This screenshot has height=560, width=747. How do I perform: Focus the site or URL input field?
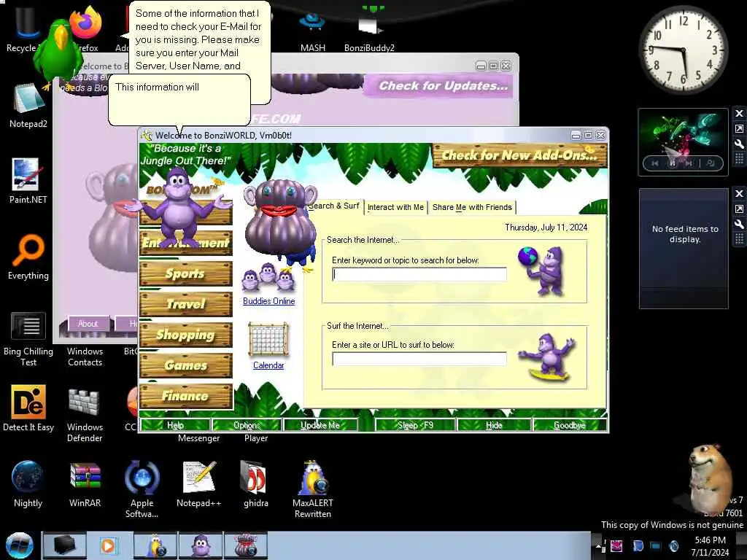coord(419,359)
